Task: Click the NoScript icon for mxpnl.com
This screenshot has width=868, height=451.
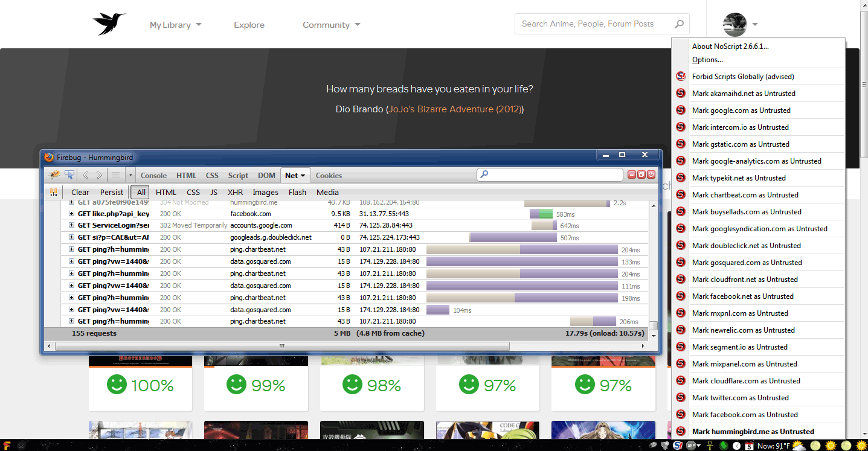Action: (x=681, y=313)
